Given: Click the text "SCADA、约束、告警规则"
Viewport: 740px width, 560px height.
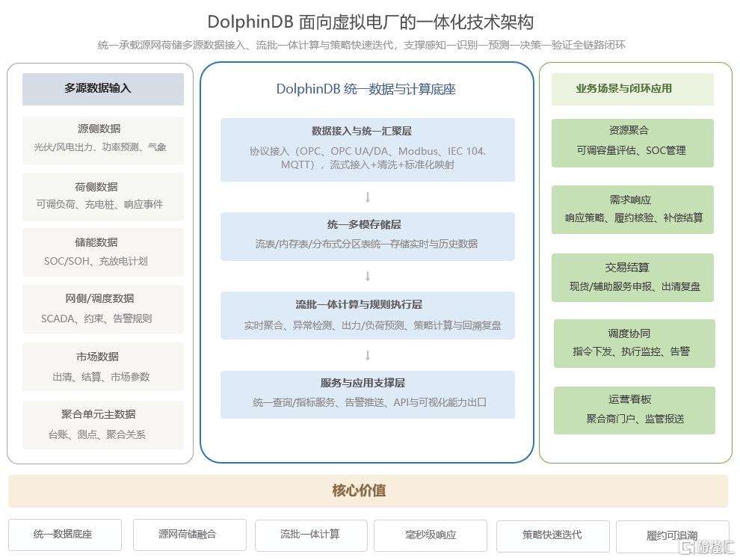Looking at the screenshot, I should tap(96, 319).
